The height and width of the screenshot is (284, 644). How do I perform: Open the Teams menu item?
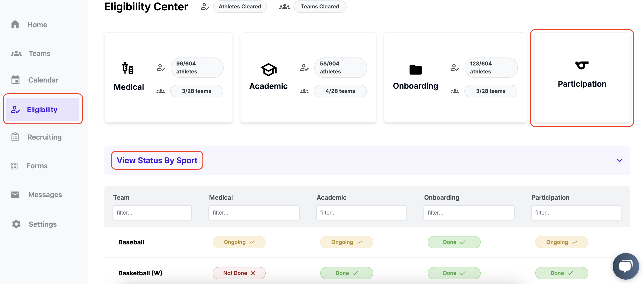coord(39,53)
